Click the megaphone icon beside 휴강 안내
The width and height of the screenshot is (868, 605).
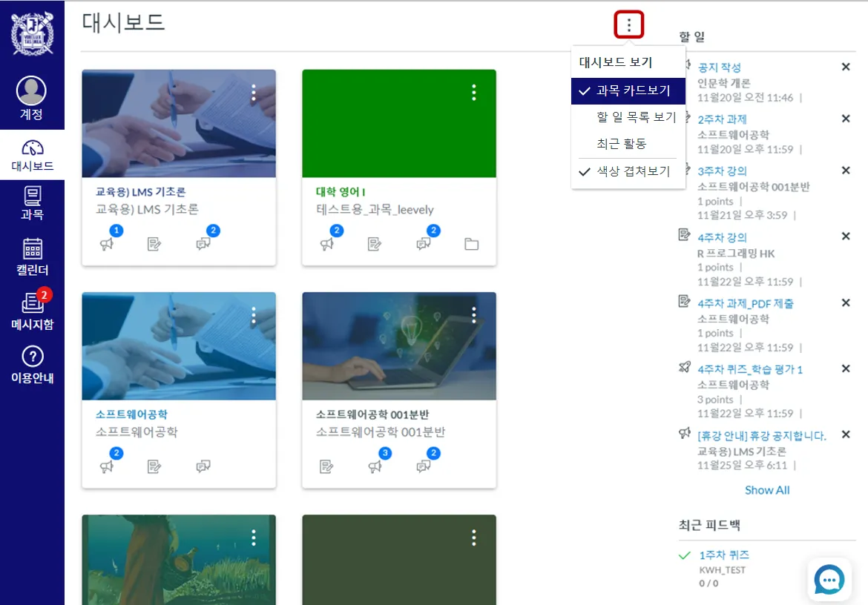(685, 433)
